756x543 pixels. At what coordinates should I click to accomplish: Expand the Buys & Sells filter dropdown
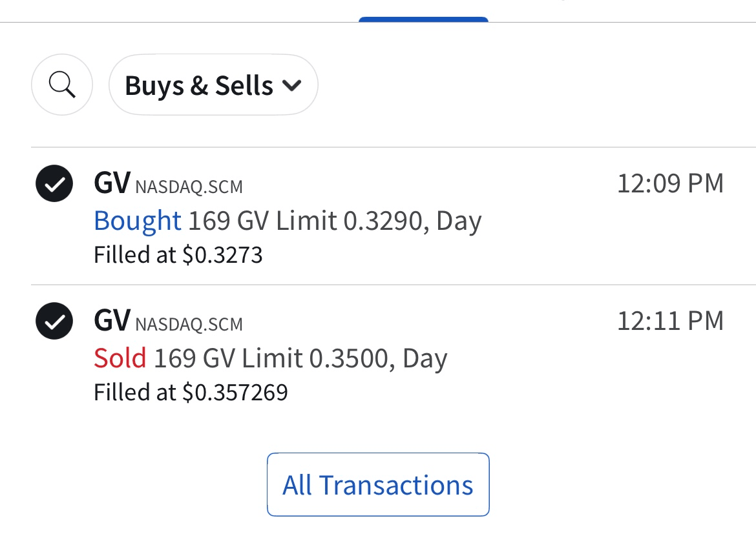tap(213, 85)
